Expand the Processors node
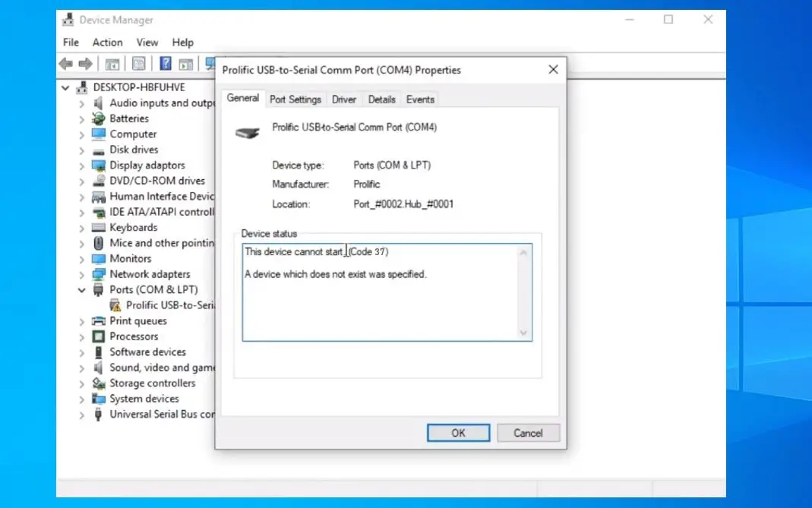 tap(82, 337)
